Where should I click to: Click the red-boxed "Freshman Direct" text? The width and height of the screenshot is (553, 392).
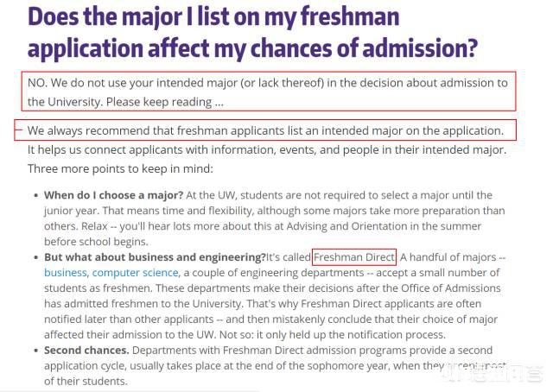354,257
